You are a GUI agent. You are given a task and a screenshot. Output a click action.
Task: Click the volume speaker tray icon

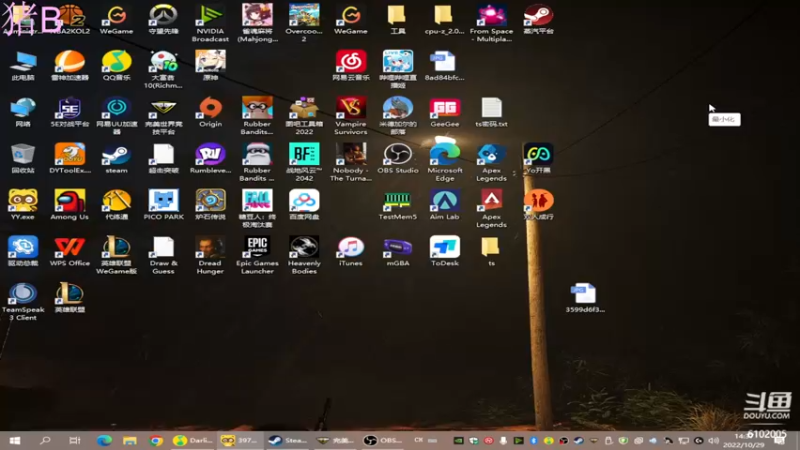pyautogui.click(x=713, y=440)
